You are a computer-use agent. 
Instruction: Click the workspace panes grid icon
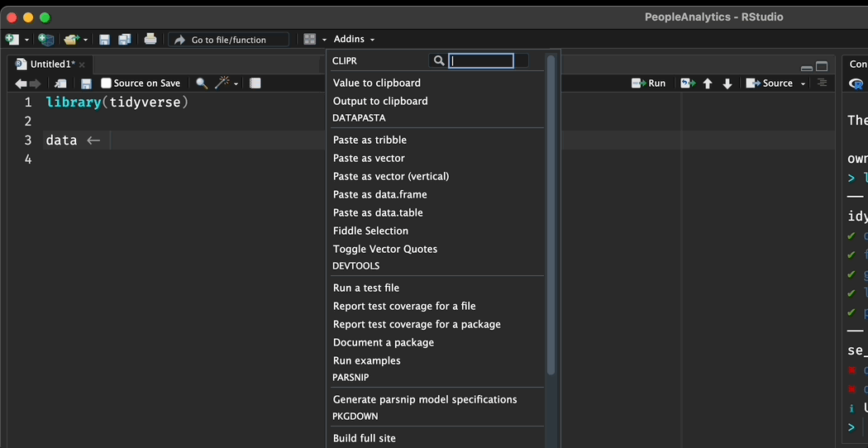point(310,40)
